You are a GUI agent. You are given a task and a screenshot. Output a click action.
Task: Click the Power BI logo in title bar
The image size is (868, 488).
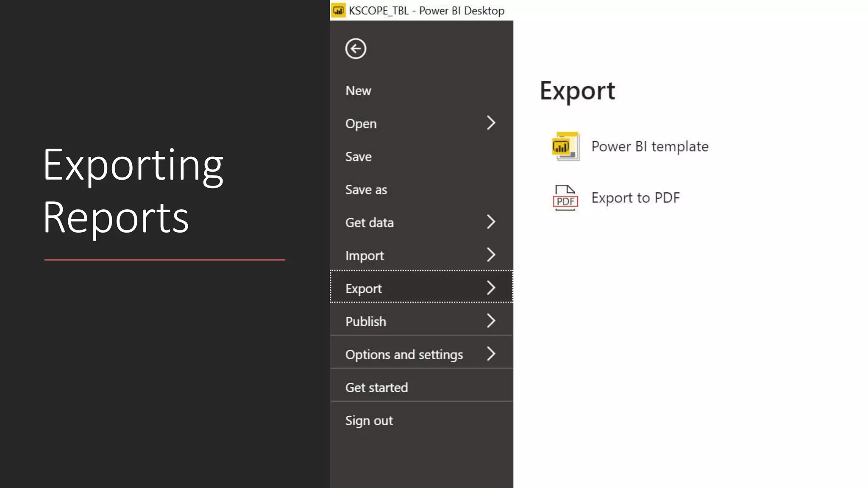(338, 11)
